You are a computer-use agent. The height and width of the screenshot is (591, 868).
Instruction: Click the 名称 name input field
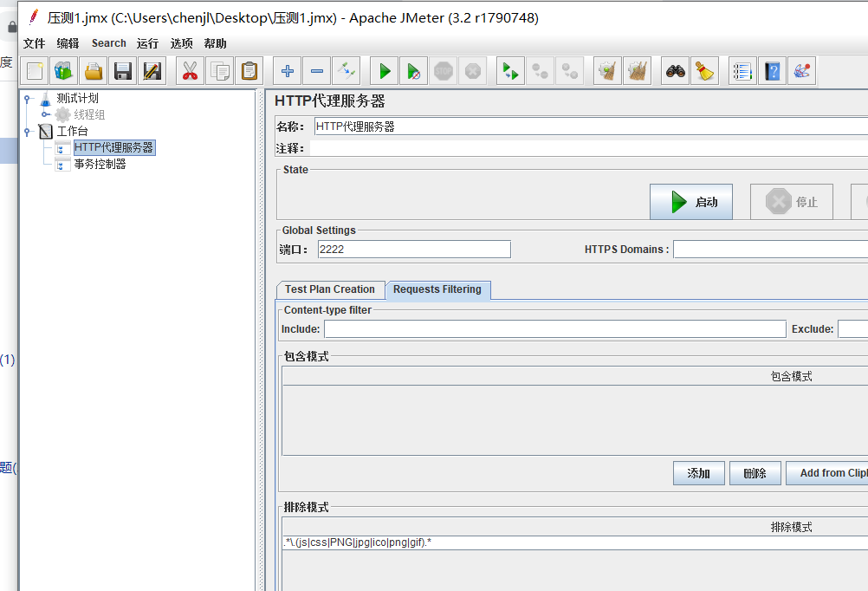[591, 127]
